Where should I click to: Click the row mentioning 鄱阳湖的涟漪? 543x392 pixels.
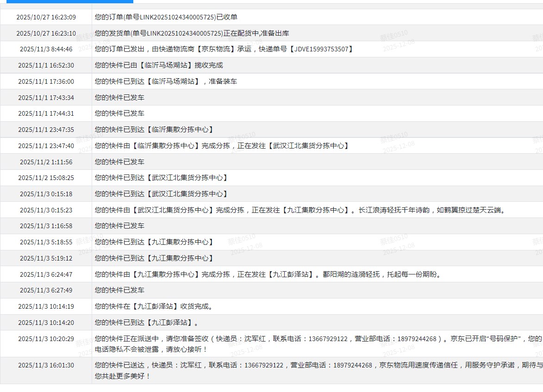268,274
